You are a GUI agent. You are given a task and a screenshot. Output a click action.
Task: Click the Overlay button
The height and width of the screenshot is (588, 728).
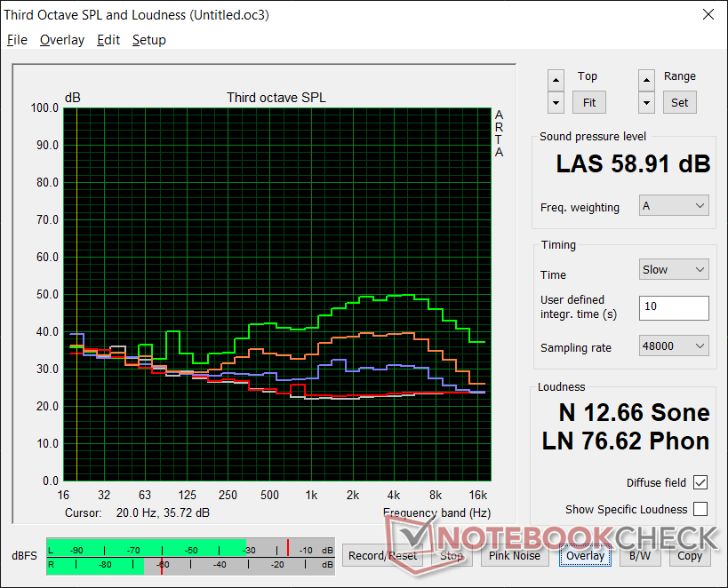(585, 555)
